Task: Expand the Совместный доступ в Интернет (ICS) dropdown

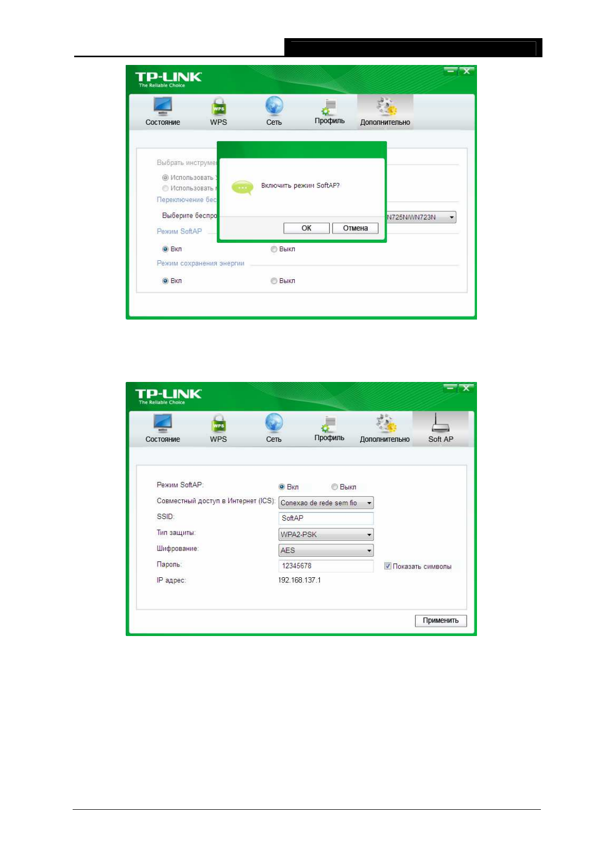Action: coord(326,503)
